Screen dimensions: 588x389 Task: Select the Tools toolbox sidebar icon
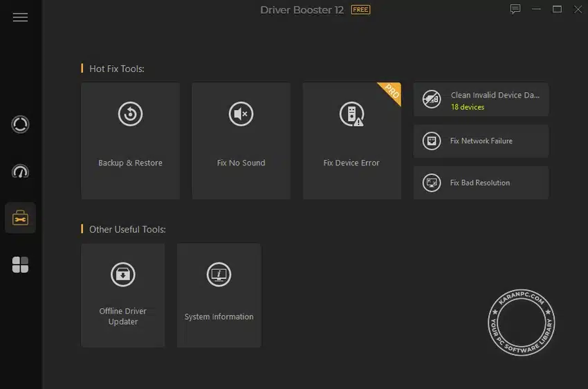(20, 218)
